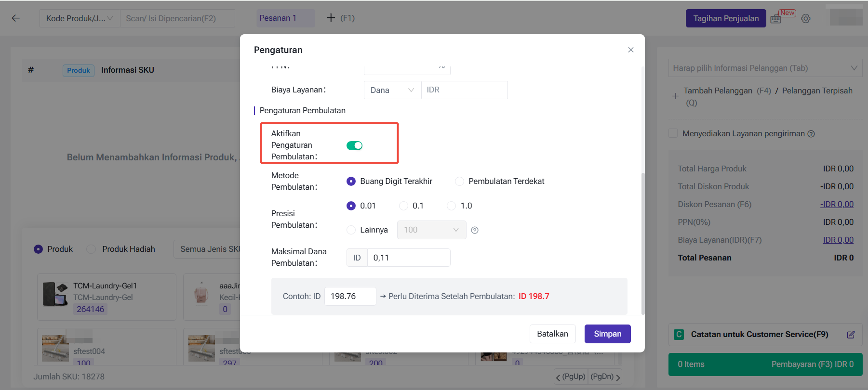Click the Simpan button

coord(607,334)
